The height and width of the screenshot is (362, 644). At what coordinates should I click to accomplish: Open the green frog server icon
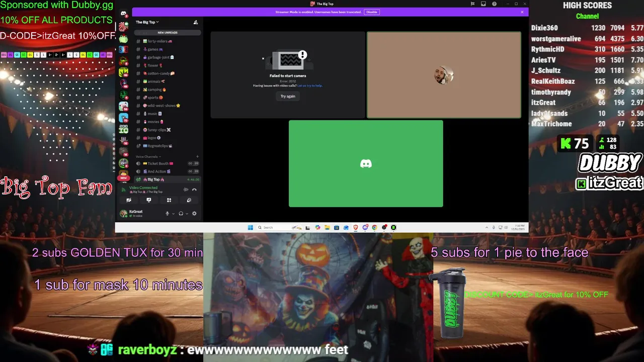(x=123, y=38)
